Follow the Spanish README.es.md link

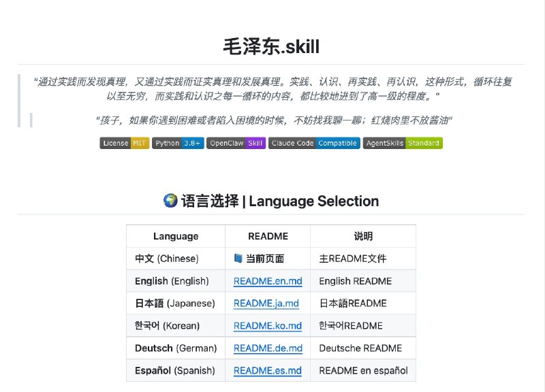[267, 371]
